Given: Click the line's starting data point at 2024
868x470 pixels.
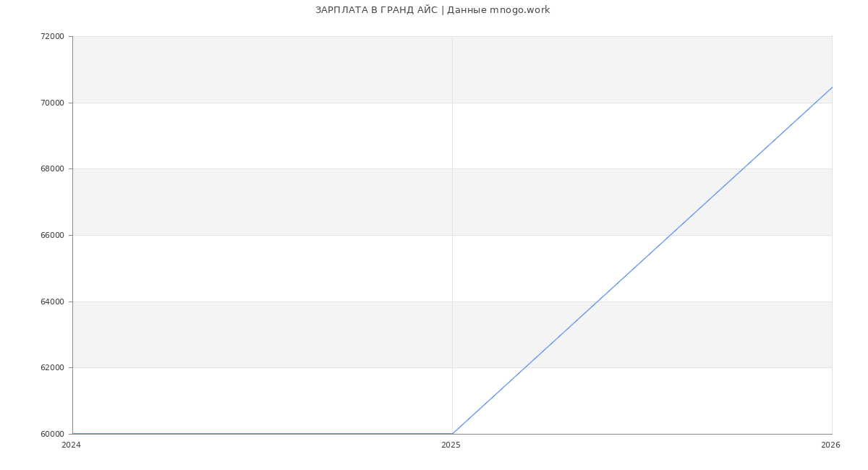Looking at the screenshot, I should (73, 434).
